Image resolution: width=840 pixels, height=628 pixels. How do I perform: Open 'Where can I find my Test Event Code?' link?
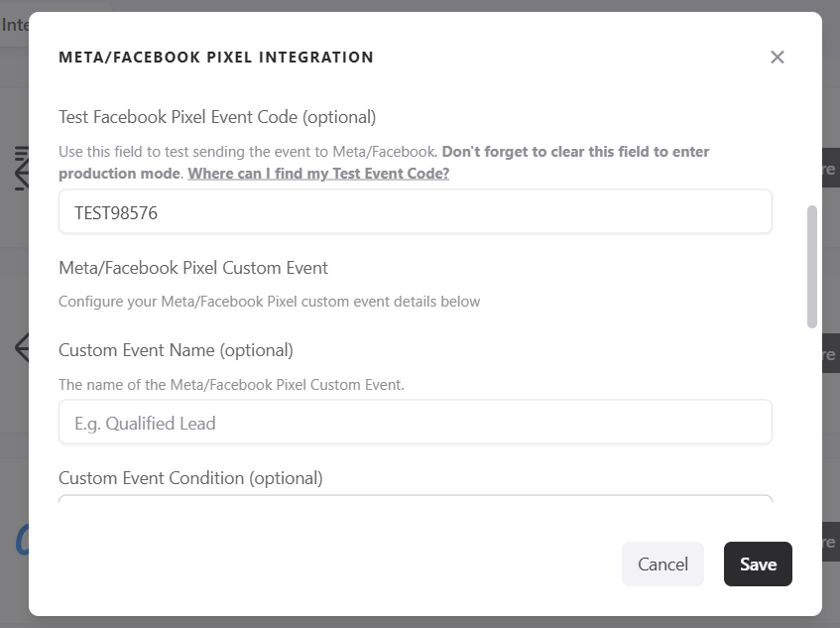click(318, 174)
